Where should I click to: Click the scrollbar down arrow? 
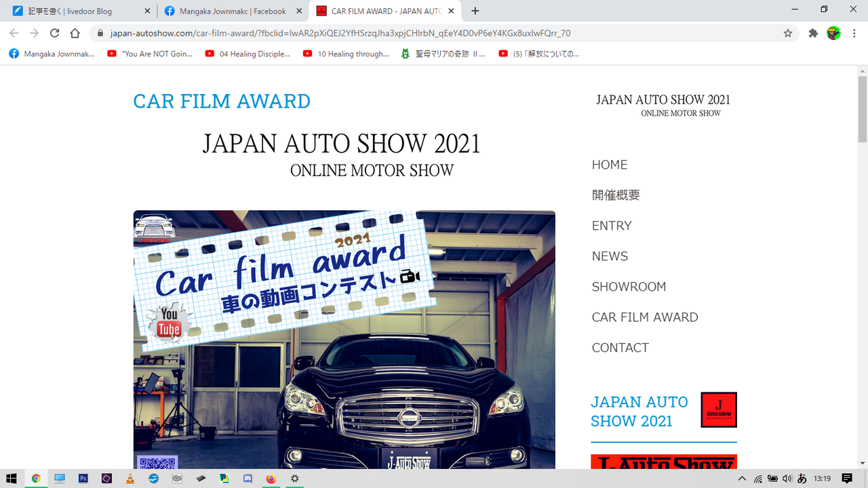tap(863, 463)
